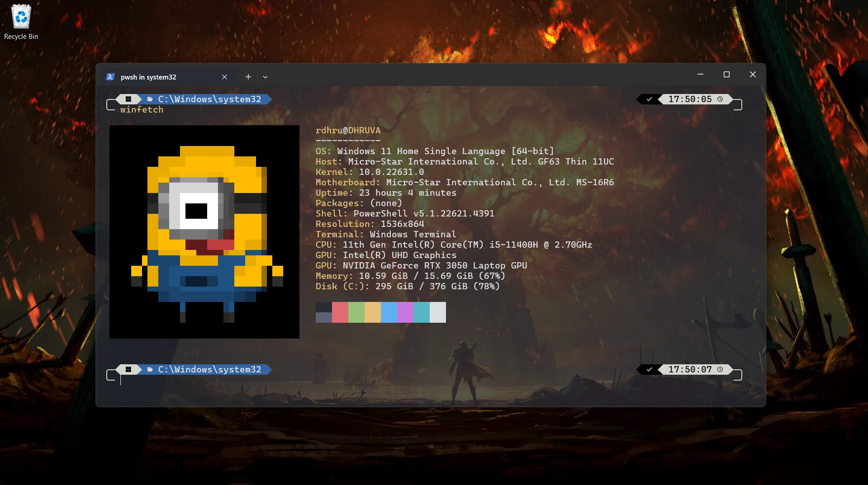868x485 pixels.
Task: Click the Resolution '1536x864' value
Action: coord(403,224)
